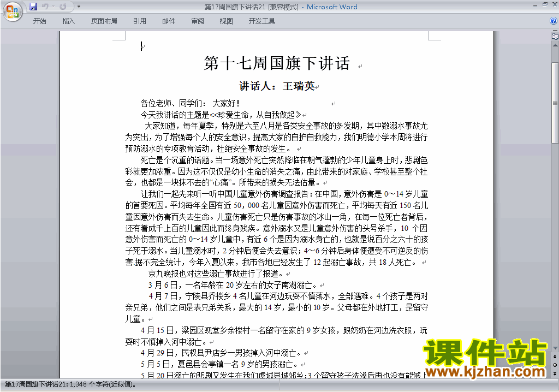This screenshot has width=559, height=392.
Task: Switch to the 引用 tab
Action: (140, 21)
